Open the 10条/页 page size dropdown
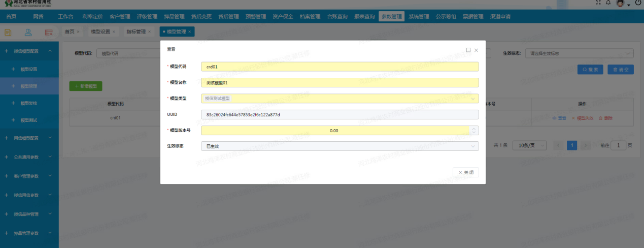Viewport: 644px width, 248px height. [529, 145]
